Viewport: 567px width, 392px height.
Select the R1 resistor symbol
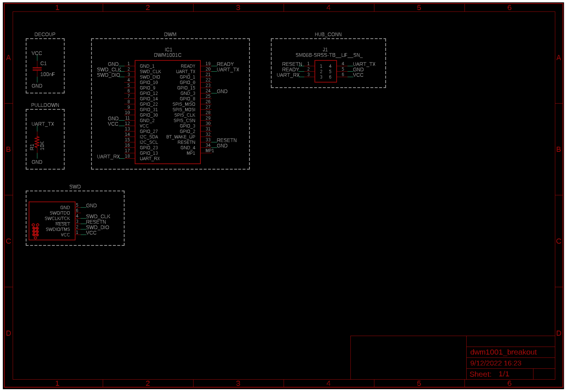37,142
